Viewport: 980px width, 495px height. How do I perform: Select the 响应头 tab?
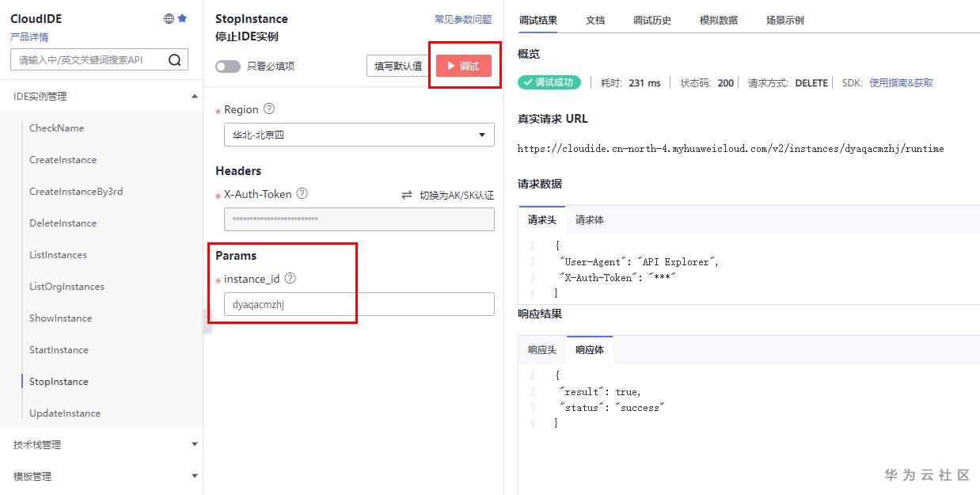coord(542,349)
